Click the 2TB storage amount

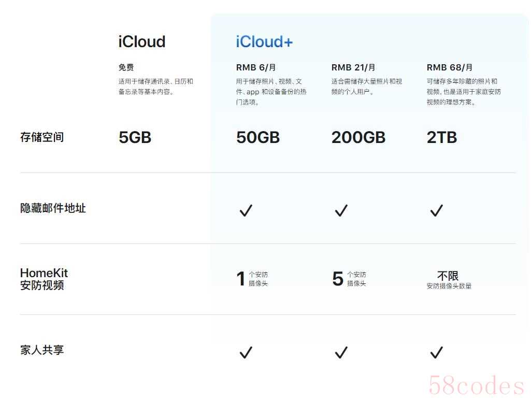(x=442, y=137)
